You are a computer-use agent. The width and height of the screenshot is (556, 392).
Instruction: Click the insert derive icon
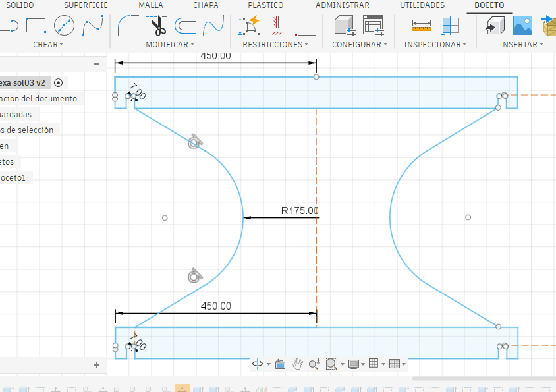(495, 26)
